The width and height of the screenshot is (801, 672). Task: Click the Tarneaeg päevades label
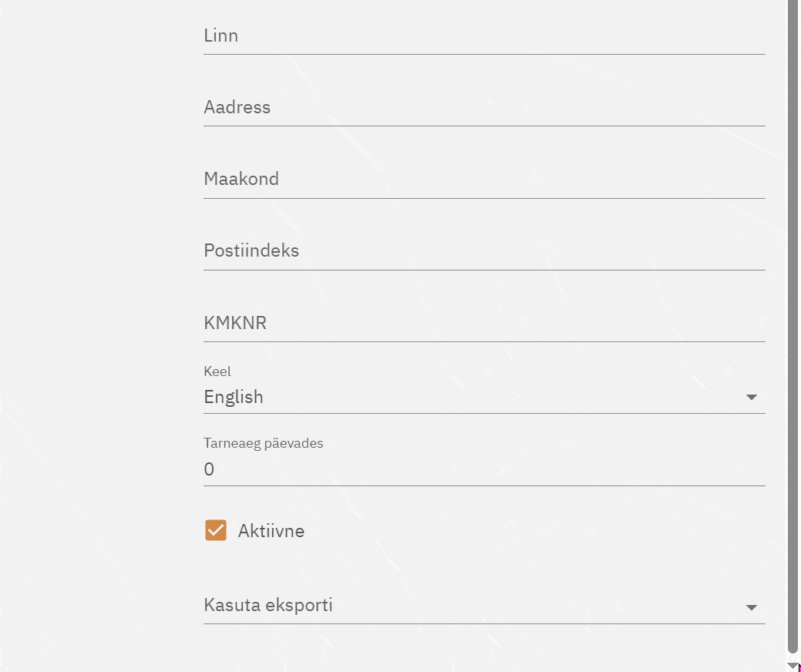tap(264, 443)
